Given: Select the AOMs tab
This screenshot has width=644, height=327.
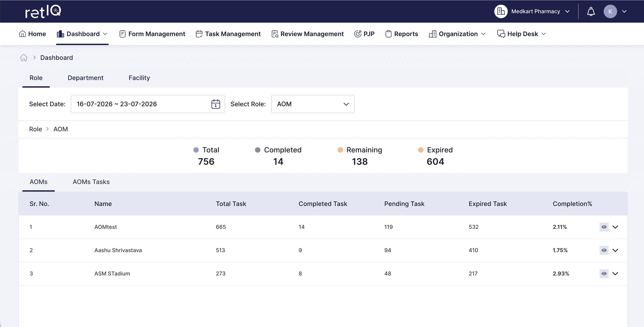Looking at the screenshot, I should coord(39,182).
